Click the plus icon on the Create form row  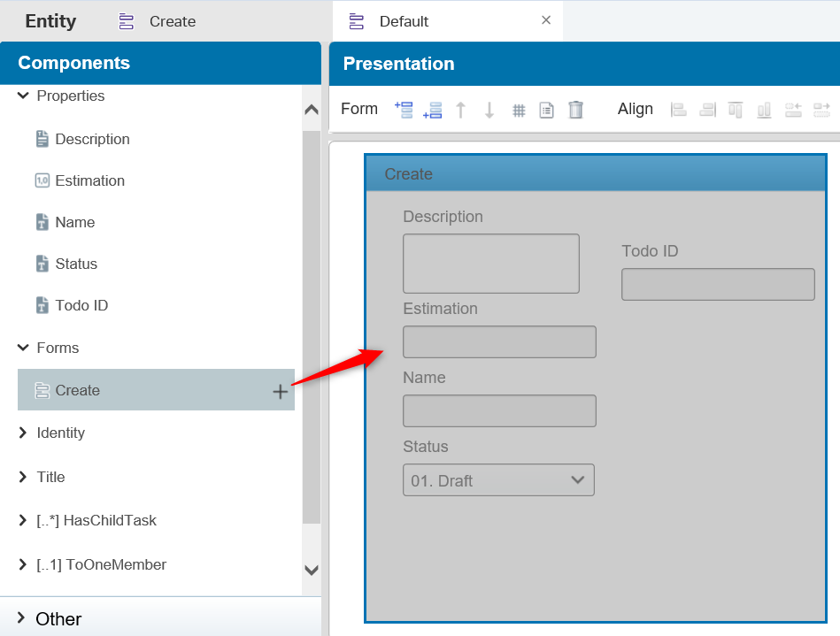281,391
